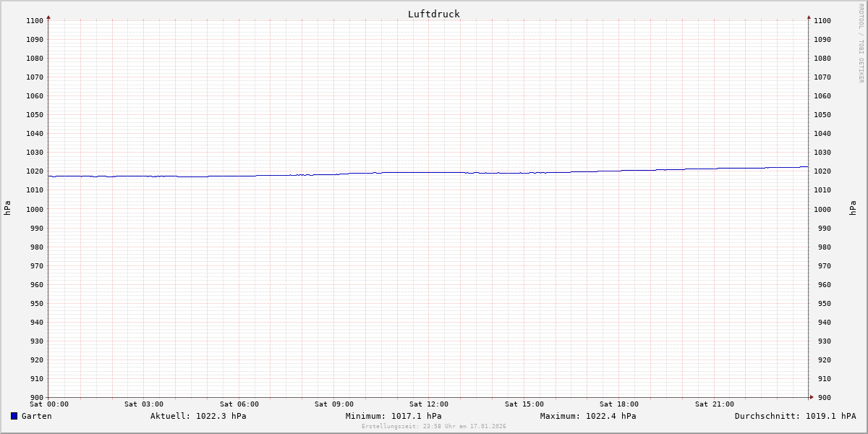Click the Sat 06:00 time axis label

239,404
